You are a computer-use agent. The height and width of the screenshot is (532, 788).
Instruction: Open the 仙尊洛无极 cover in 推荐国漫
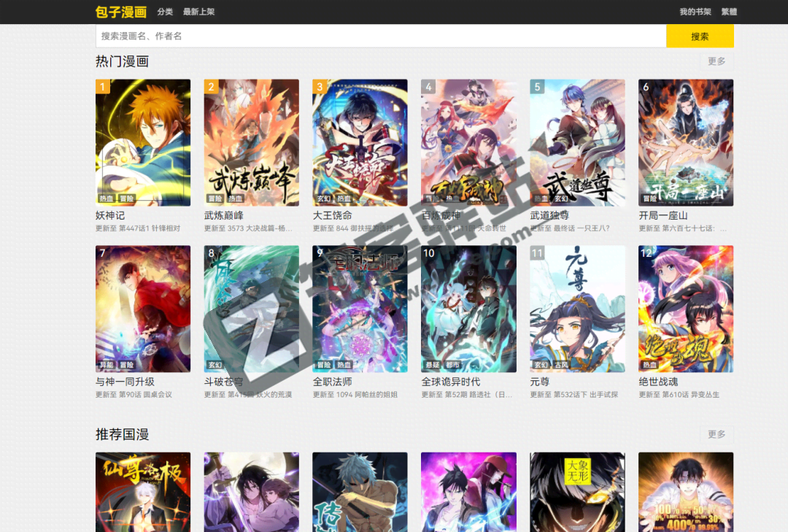[143, 492]
